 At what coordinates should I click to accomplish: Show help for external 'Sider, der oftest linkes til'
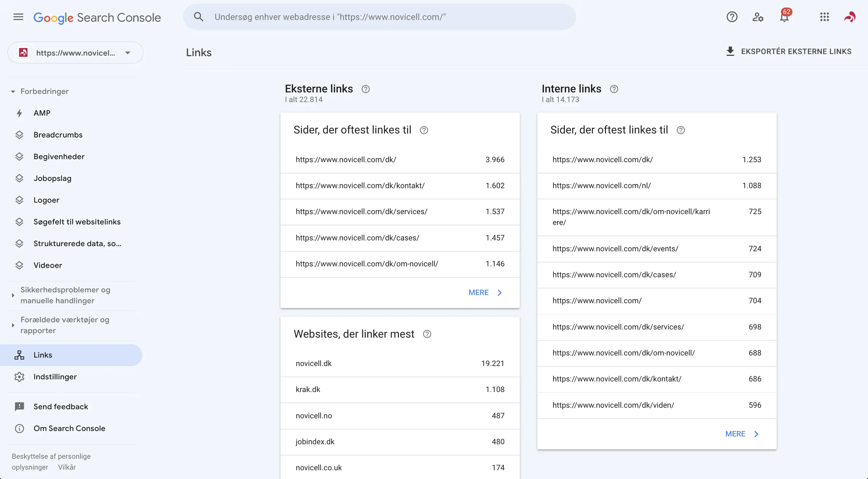424,130
